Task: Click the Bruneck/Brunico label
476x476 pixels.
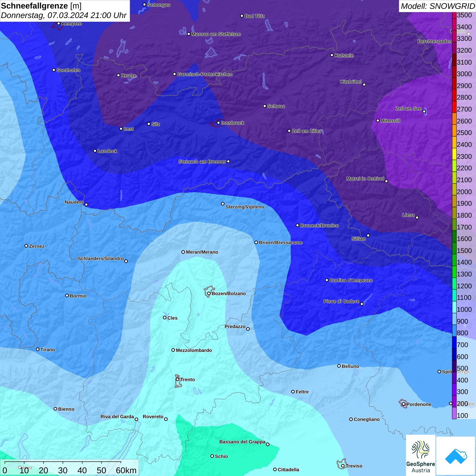Action: (x=319, y=225)
